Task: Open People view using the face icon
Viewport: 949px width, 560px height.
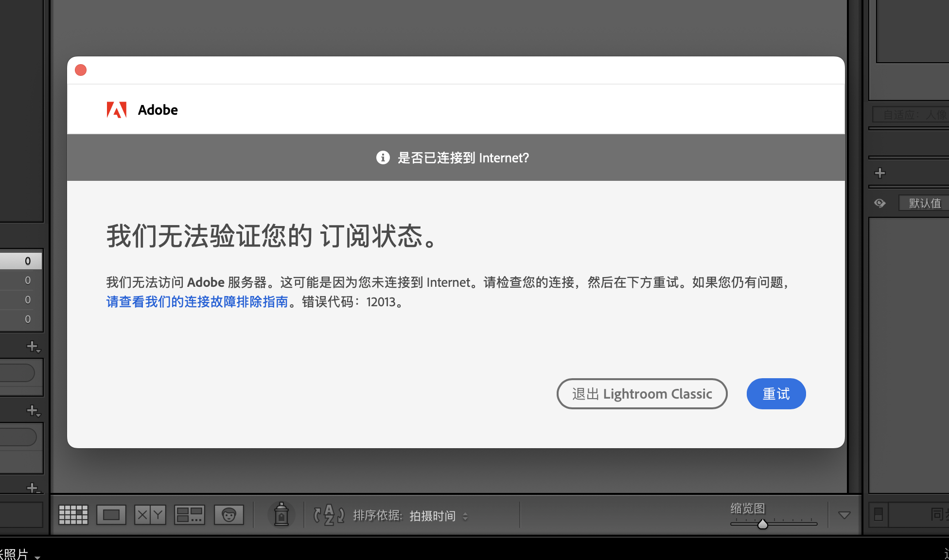Action: tap(228, 514)
